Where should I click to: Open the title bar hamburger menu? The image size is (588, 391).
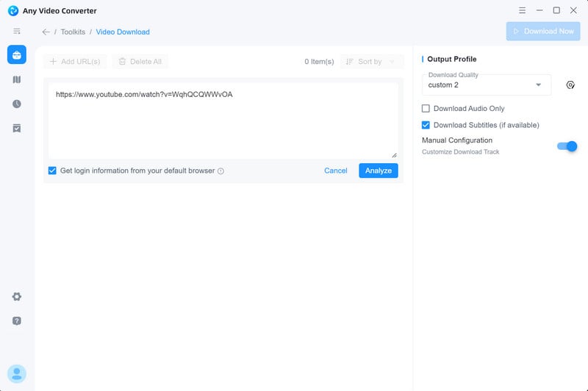click(x=522, y=10)
